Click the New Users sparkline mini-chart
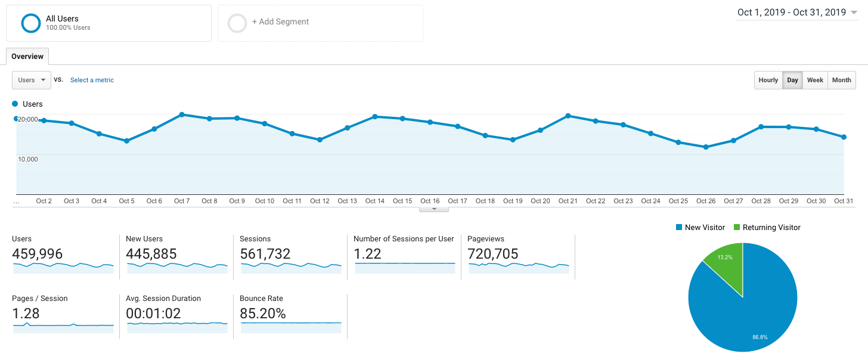868x357 pixels. coord(176,268)
